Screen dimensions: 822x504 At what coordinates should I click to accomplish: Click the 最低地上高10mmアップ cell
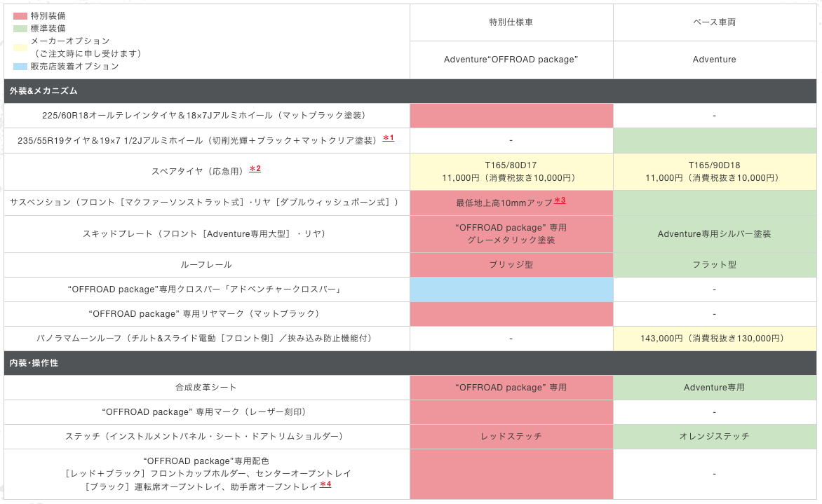511,203
